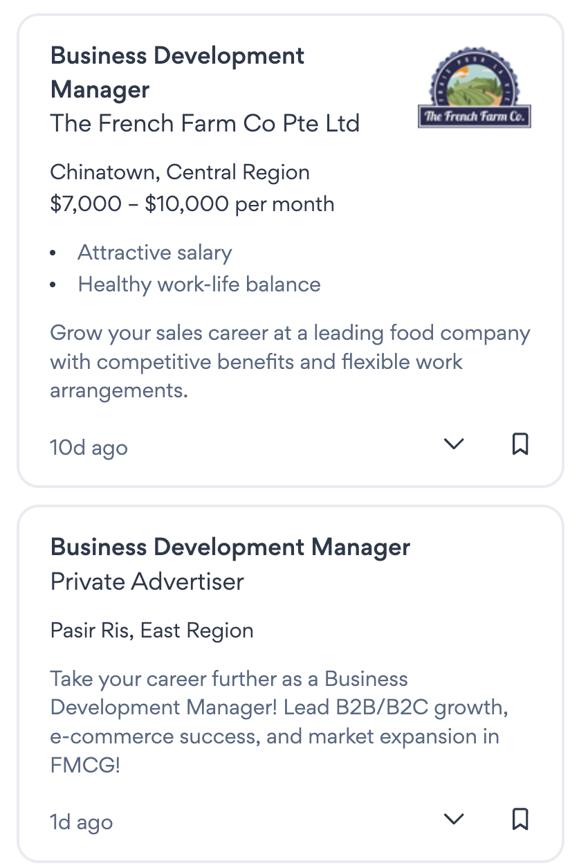The height and width of the screenshot is (868, 588).
Task: Click the Pasir Ris location link
Action: (x=89, y=631)
